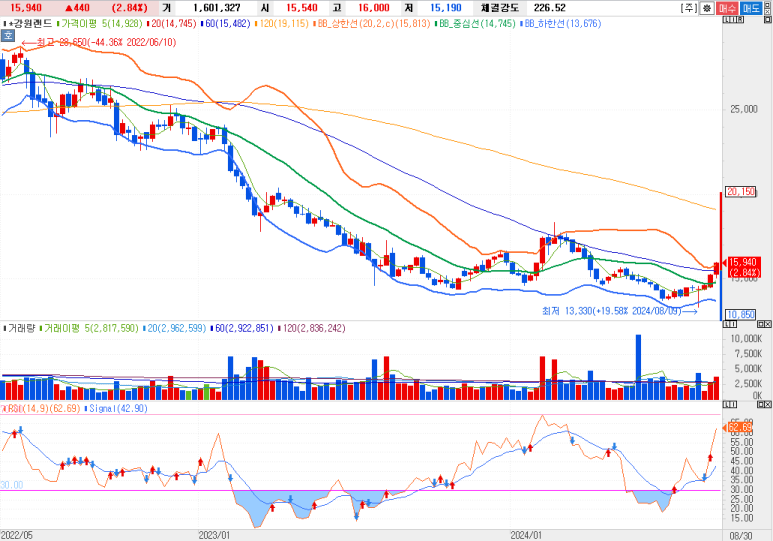Maximize the price chart panel

click(x=768, y=19)
